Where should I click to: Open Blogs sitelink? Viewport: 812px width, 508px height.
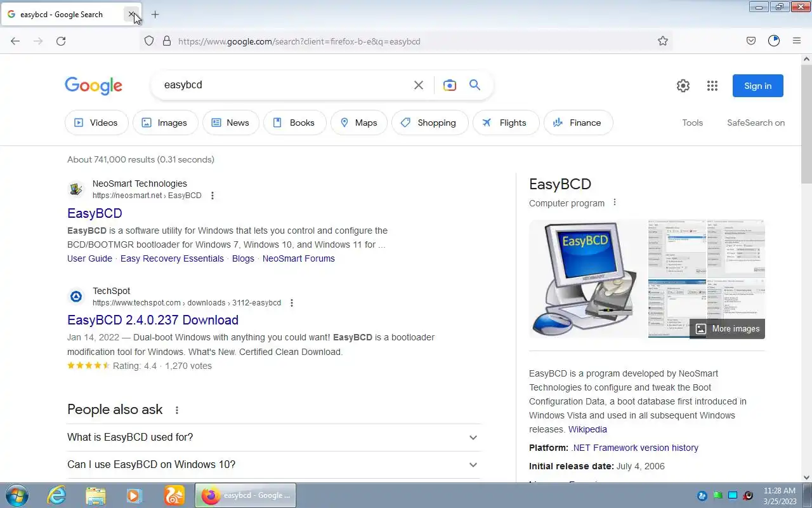click(x=243, y=258)
